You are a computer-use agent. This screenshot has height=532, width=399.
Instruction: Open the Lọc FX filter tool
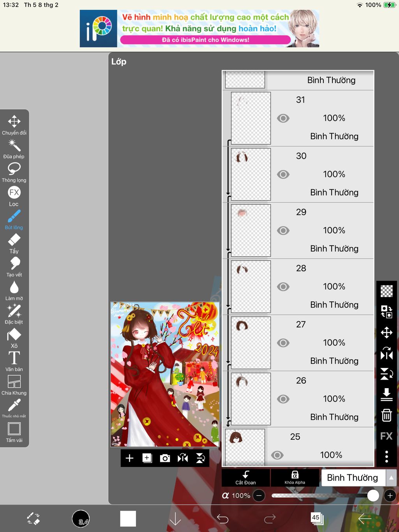click(x=14, y=196)
